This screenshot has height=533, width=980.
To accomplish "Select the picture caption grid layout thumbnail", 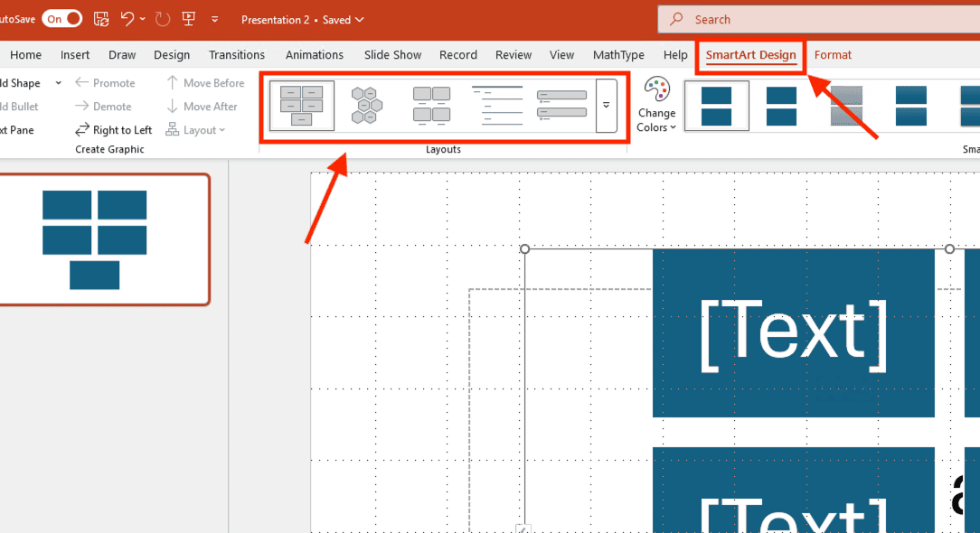I will pos(431,106).
